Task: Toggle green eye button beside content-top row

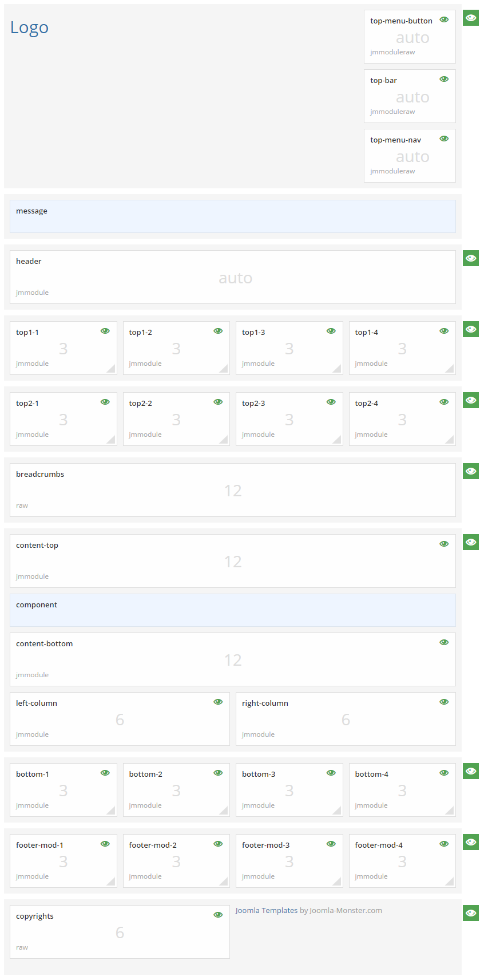Action: click(x=471, y=542)
